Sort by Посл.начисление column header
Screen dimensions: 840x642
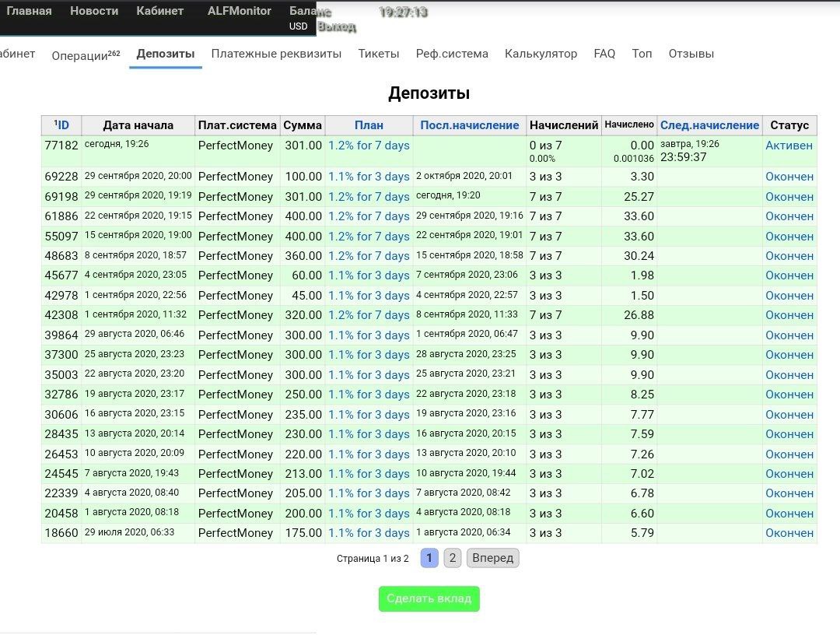click(469, 125)
